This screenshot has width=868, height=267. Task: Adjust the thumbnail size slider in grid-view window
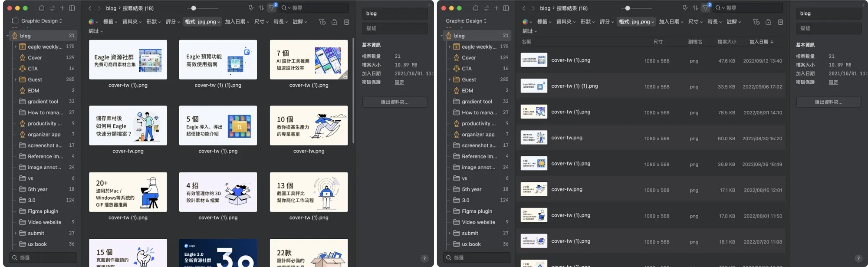coord(194,8)
